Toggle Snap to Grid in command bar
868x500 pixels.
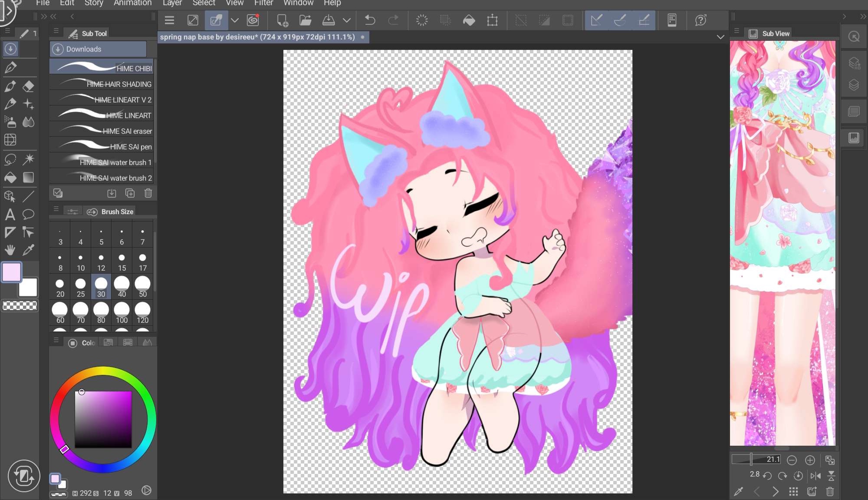coord(644,20)
